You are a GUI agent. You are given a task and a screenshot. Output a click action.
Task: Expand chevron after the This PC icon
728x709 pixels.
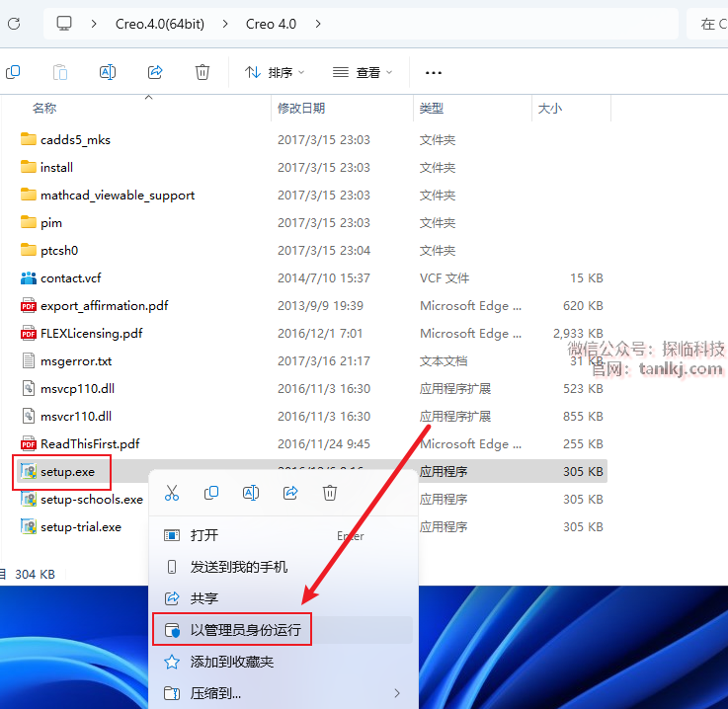[94, 24]
